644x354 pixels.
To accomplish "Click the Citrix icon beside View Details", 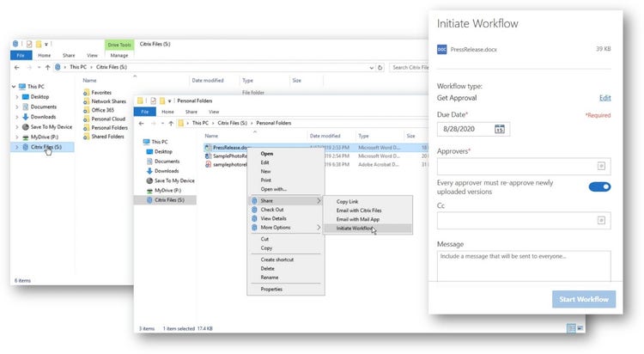I will point(254,219).
